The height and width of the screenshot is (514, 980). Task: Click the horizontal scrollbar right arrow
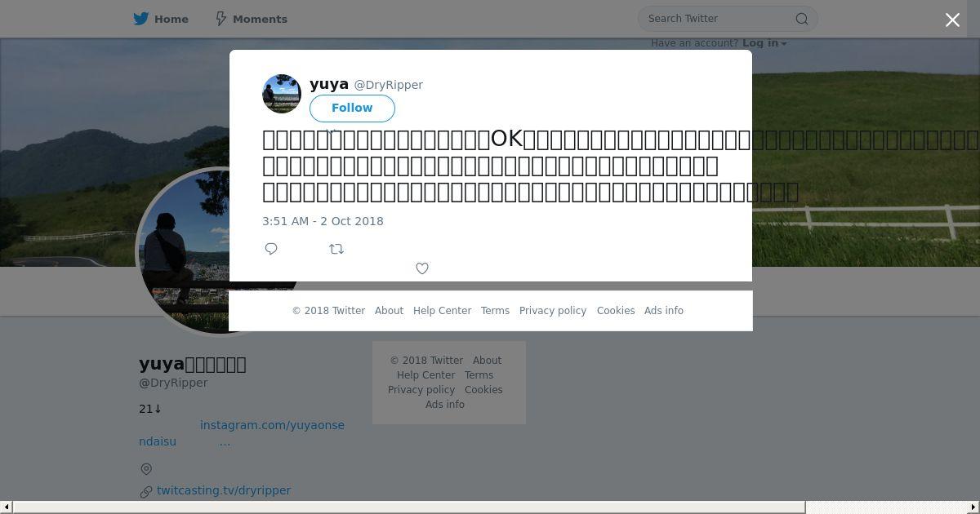(x=973, y=507)
